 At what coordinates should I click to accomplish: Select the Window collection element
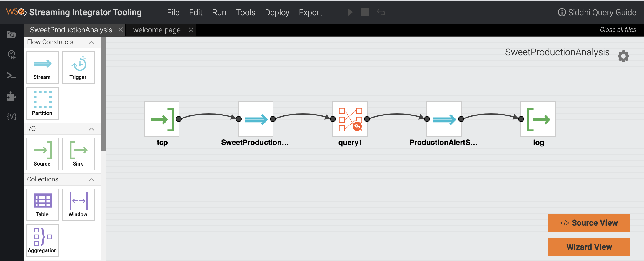point(79,205)
